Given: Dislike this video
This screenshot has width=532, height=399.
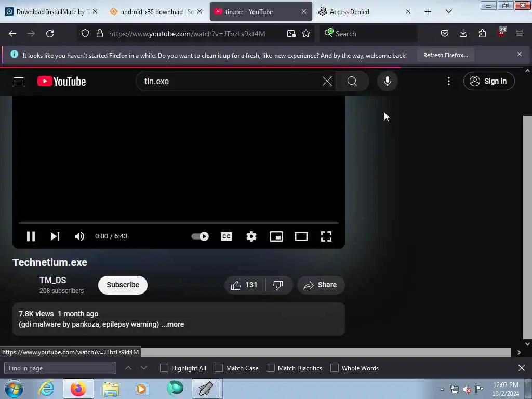Looking at the screenshot, I should [278, 285].
